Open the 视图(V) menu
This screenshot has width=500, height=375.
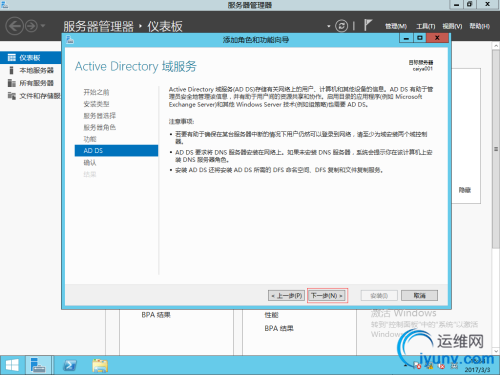[x=452, y=26]
